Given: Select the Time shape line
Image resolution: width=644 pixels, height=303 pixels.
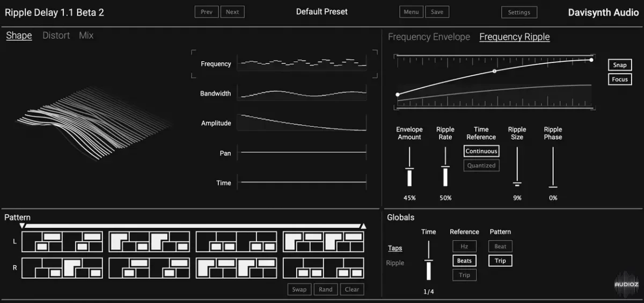Looking at the screenshot, I should 302,183.
